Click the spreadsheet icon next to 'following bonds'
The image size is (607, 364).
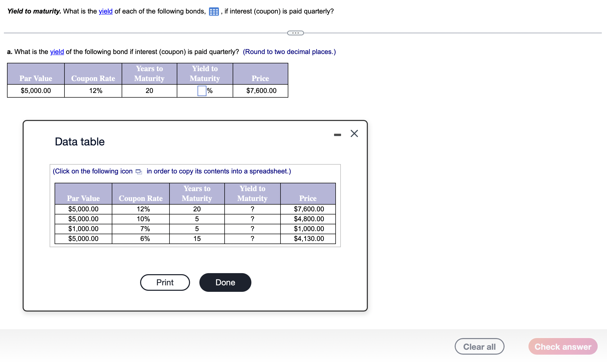coord(213,11)
